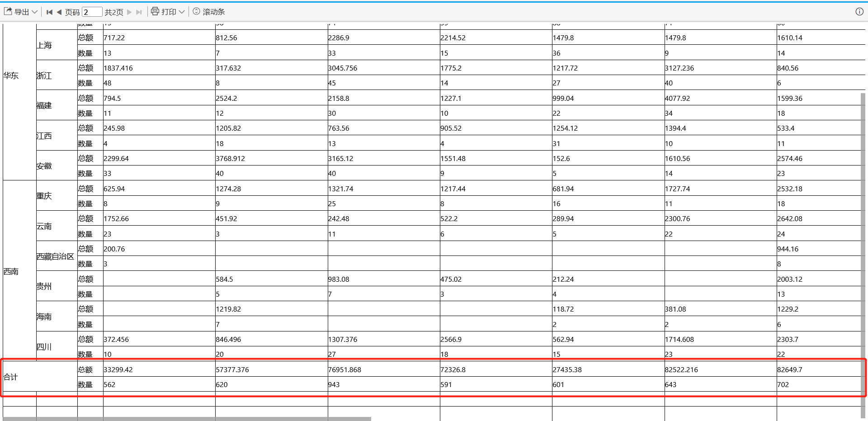Select the value 944.16

tap(788, 249)
